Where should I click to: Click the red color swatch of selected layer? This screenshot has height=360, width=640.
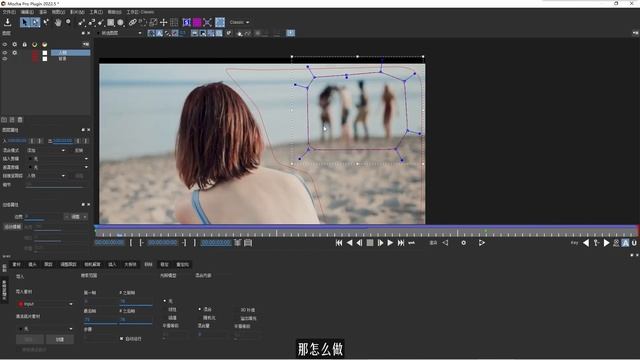(35, 53)
